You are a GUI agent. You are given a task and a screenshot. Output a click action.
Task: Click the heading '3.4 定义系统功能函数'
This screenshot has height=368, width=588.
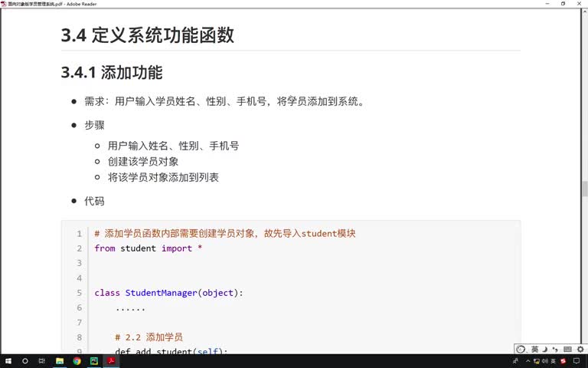(x=148, y=35)
